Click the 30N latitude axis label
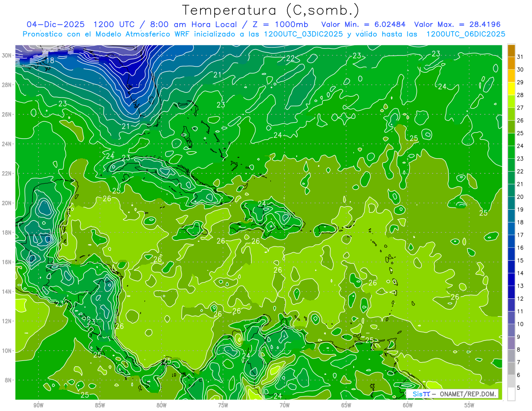This screenshot has width=532, height=411. click(8, 55)
